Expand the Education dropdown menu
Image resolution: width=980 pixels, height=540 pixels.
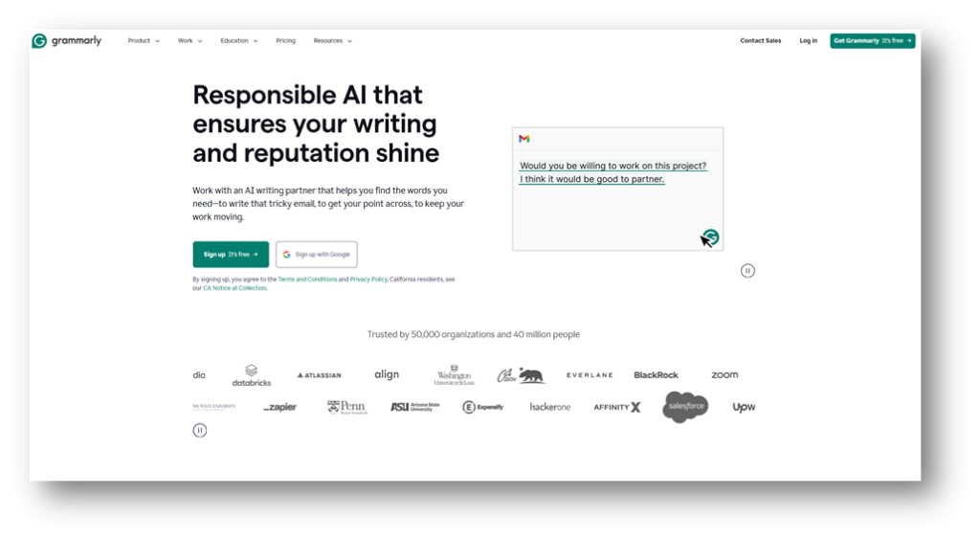[238, 40]
